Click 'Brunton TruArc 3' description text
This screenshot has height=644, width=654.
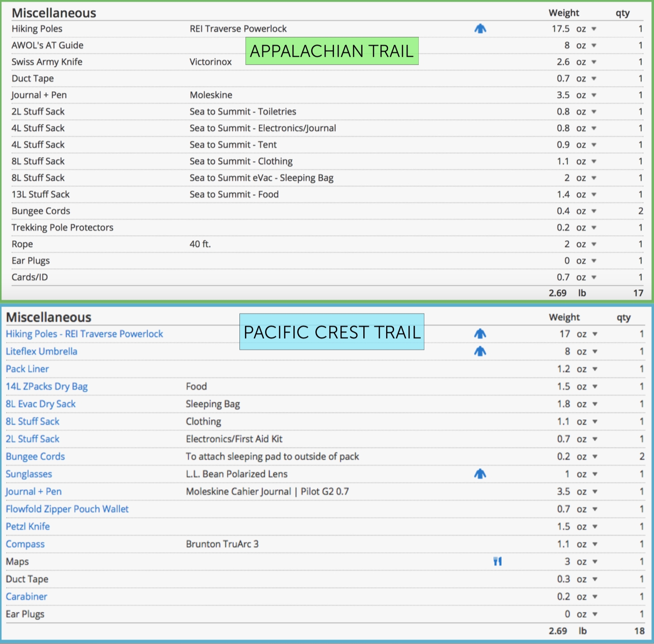pos(222,544)
